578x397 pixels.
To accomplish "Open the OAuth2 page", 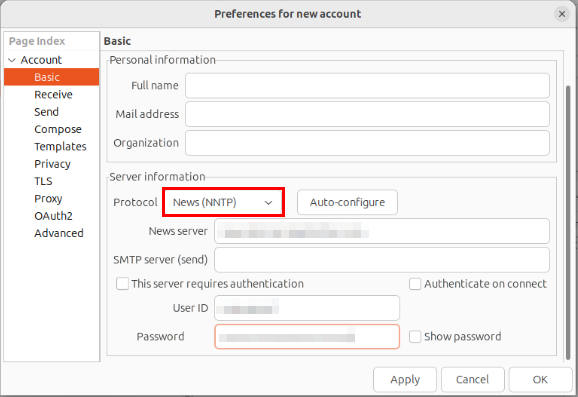I will click(x=53, y=216).
